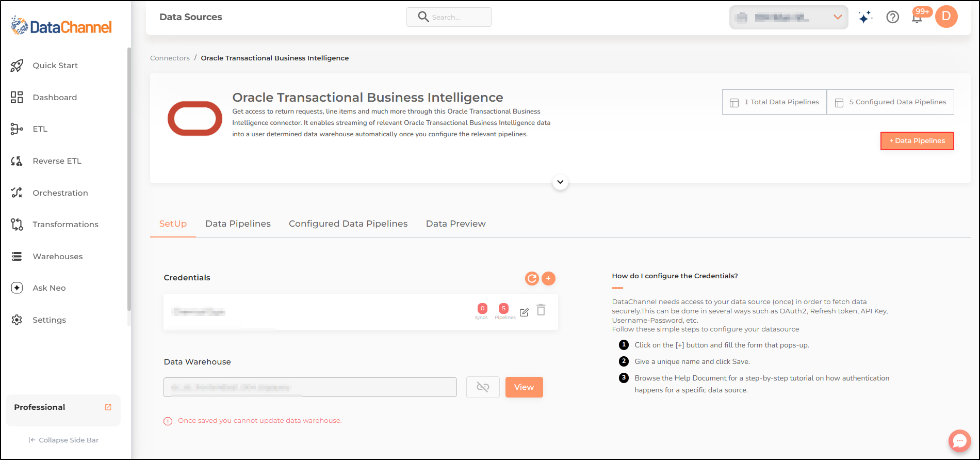Open the help question mark icon
Viewport: 980px width, 460px height.
click(893, 17)
